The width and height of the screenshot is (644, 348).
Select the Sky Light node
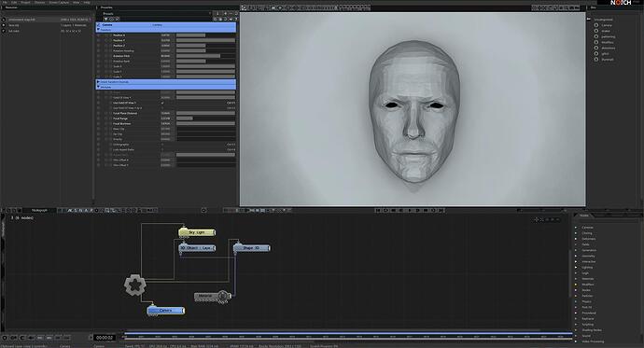coord(197,232)
